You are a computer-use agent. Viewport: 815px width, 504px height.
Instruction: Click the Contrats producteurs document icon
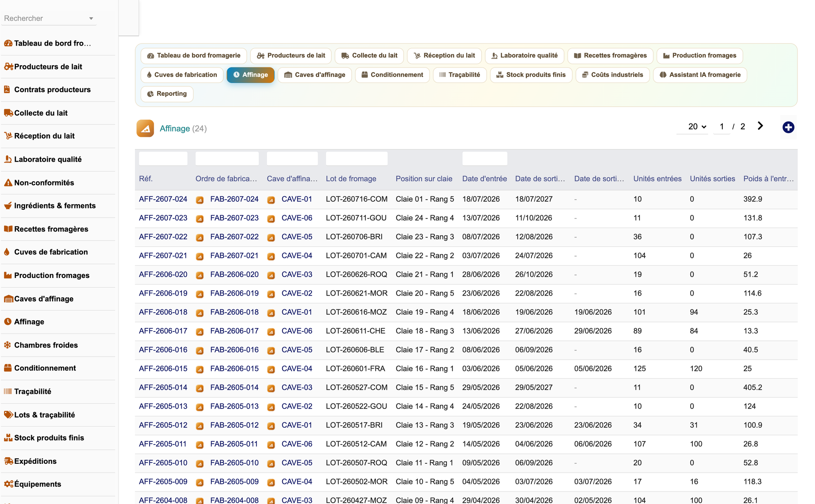tap(7, 90)
